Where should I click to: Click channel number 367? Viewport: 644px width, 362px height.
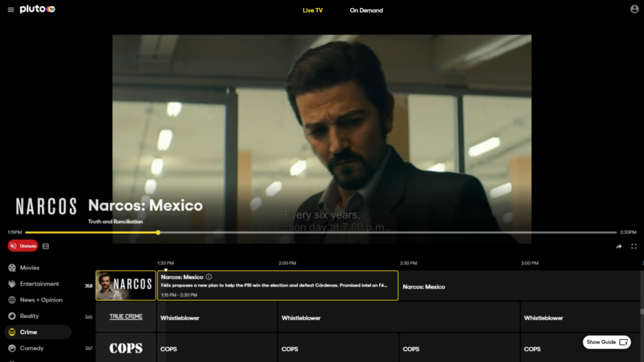click(88, 348)
